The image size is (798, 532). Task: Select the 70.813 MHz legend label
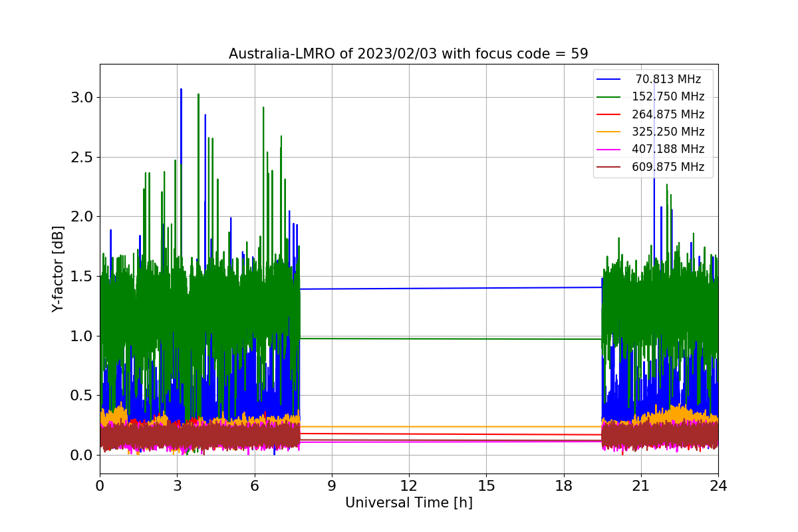(668, 79)
